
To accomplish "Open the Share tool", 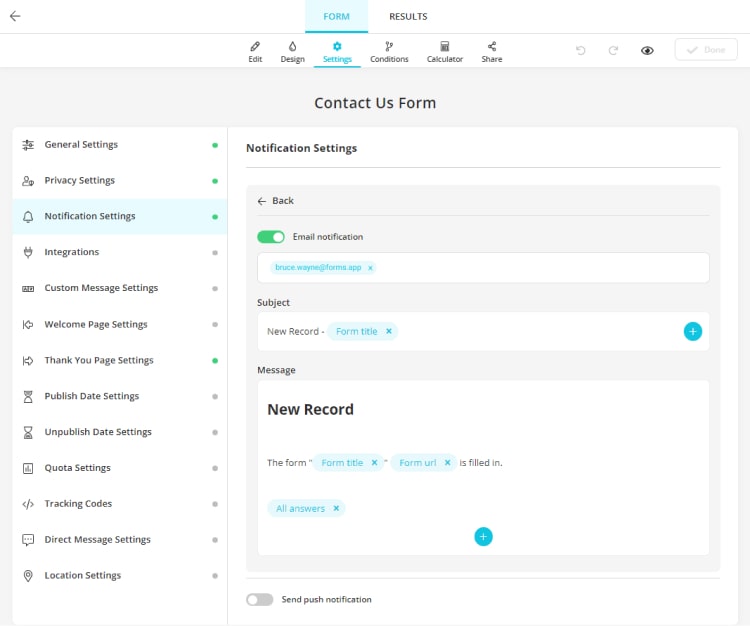I will tap(491, 52).
